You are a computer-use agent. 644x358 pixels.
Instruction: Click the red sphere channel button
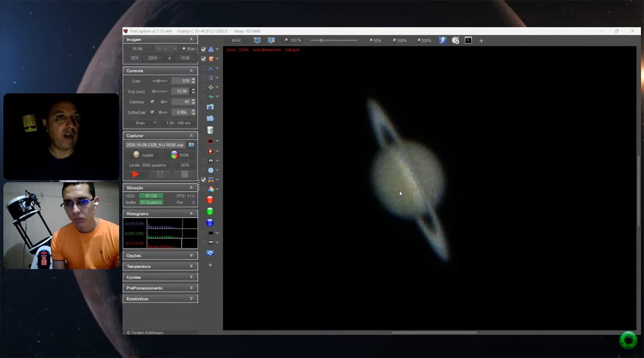[210, 200]
